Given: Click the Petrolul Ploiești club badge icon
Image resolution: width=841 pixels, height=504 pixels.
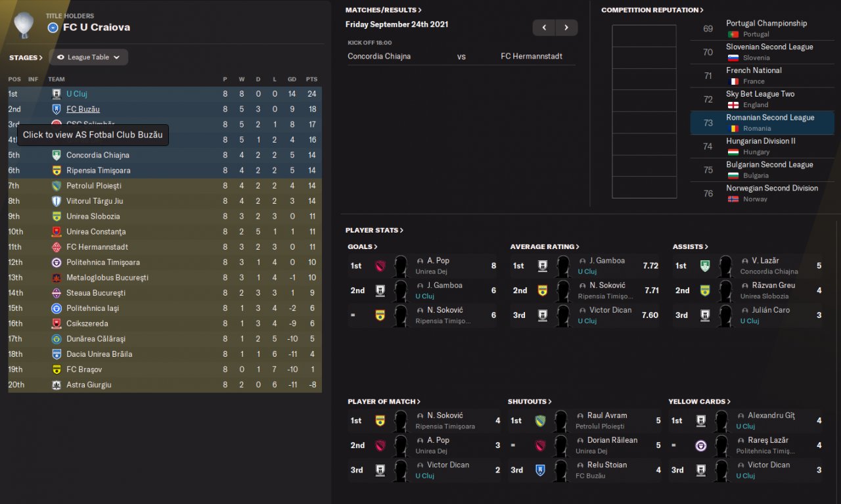Looking at the screenshot, I should point(57,186).
